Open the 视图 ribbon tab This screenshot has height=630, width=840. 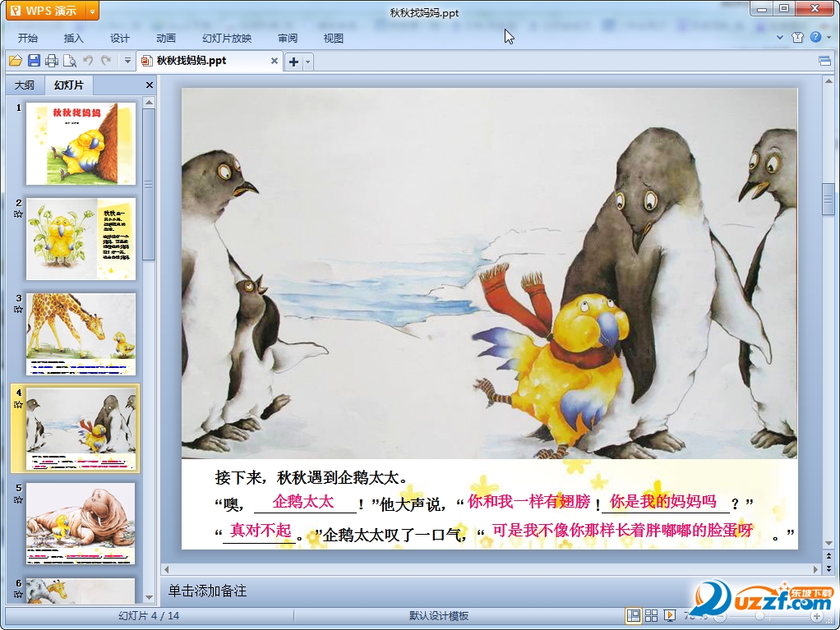(334, 38)
